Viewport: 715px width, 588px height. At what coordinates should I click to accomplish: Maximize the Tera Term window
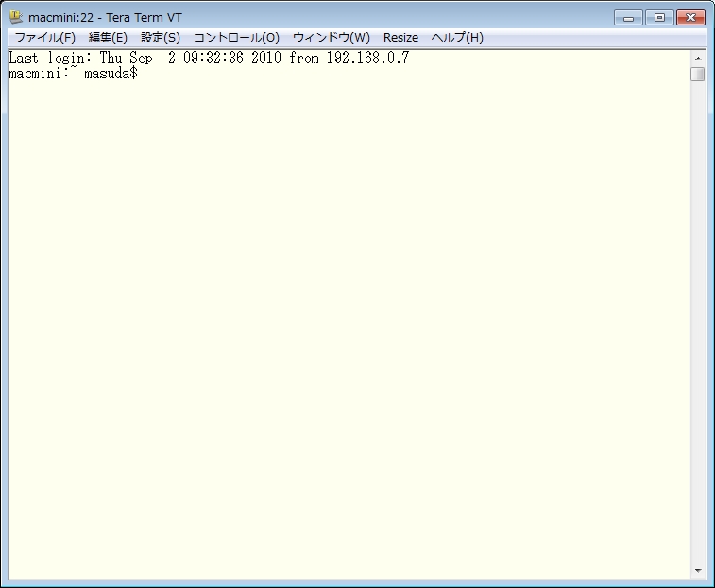[658, 17]
